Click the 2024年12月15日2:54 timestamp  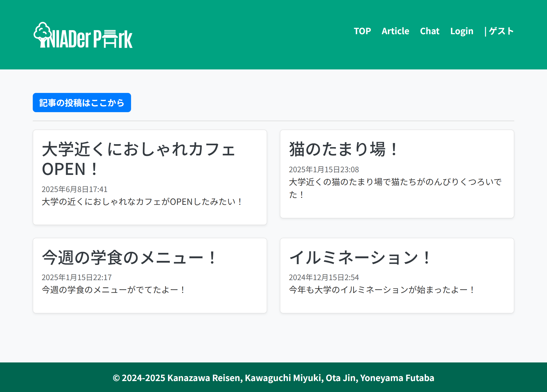[x=324, y=277]
